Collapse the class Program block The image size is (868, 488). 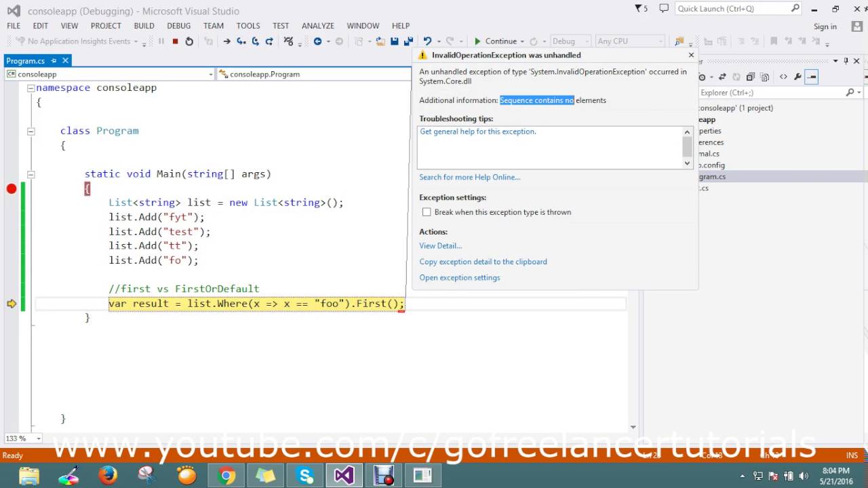pos(31,131)
